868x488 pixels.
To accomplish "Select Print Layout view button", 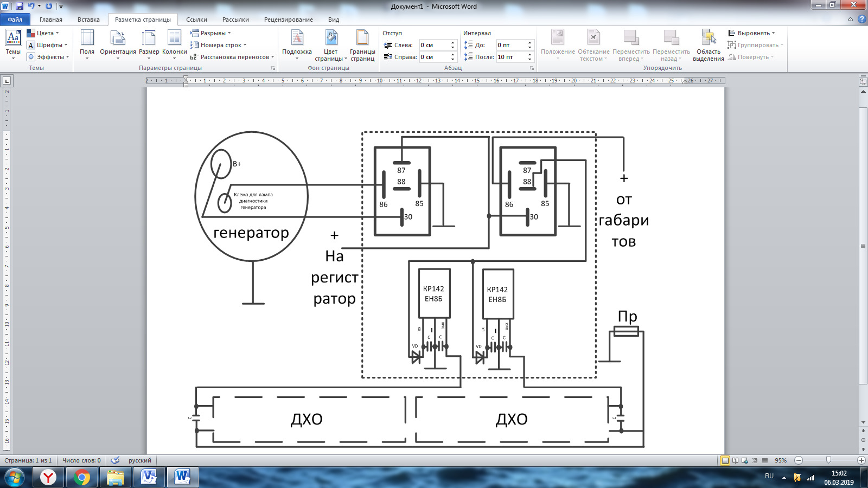I will click(725, 460).
